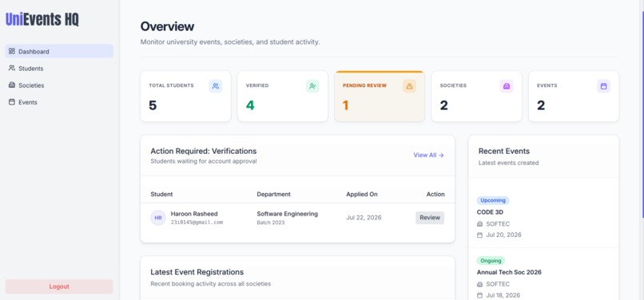Click the Haroon Rasheed student name

tap(194, 214)
